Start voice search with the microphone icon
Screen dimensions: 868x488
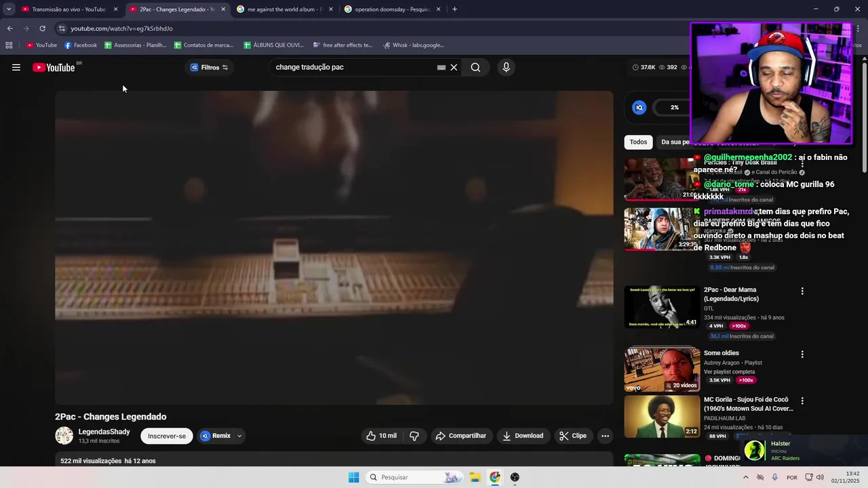506,67
